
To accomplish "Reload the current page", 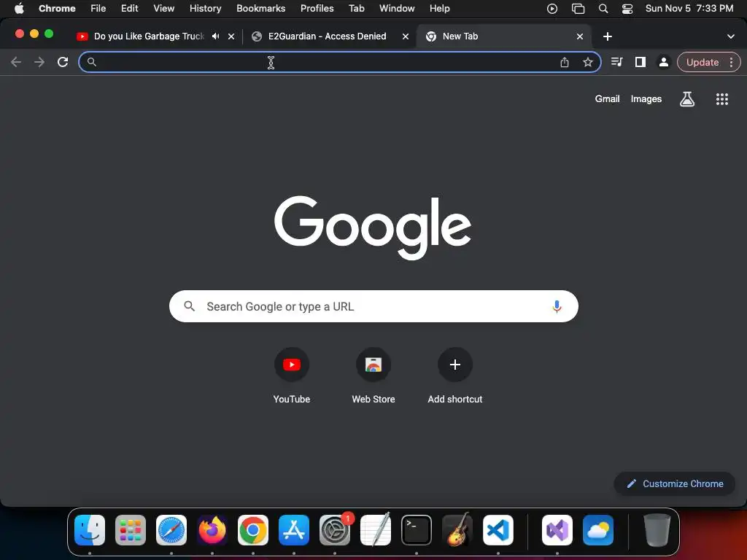I will click(63, 62).
